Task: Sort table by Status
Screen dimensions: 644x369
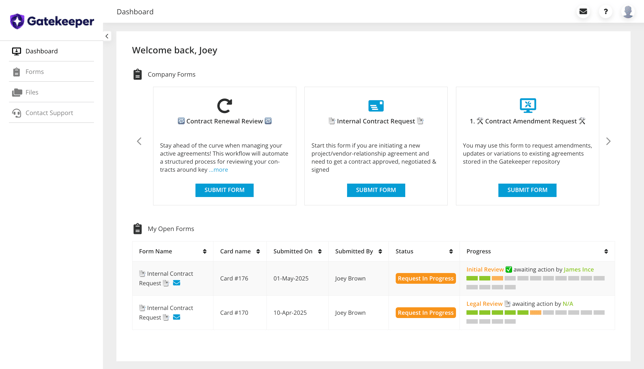Action: (451, 251)
